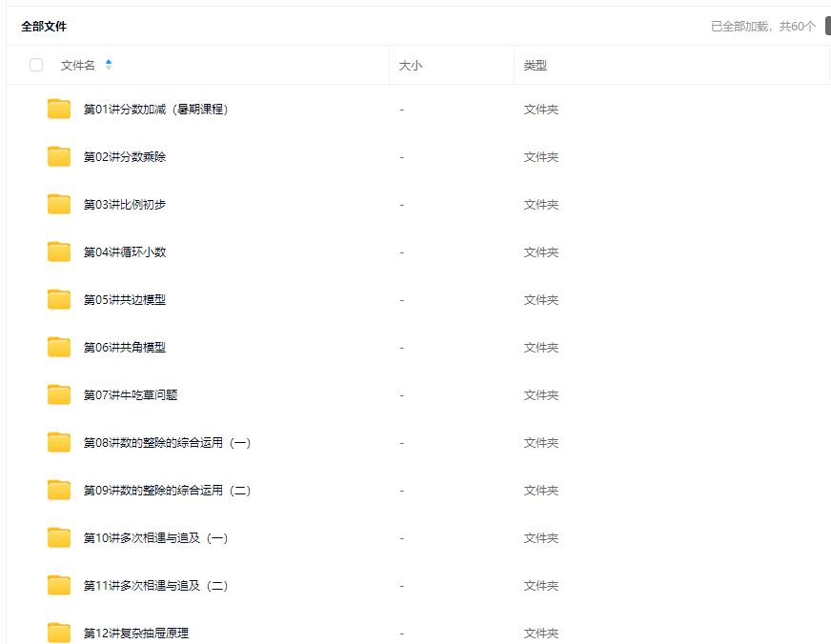Viewport: 831px width, 644px height.
Task: Tick the select-all checkbox beside 文件名
Action: click(36, 66)
